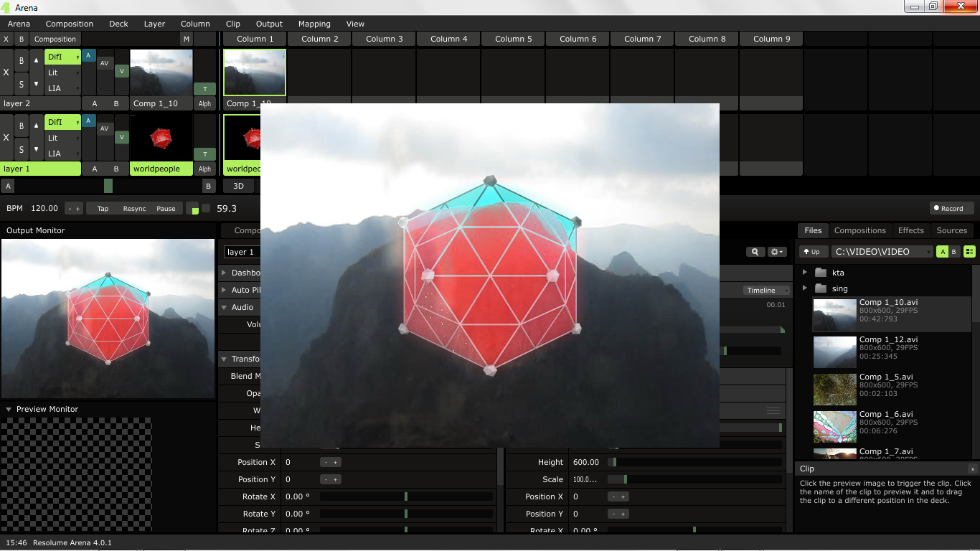Click the kta folder icon

(x=821, y=273)
